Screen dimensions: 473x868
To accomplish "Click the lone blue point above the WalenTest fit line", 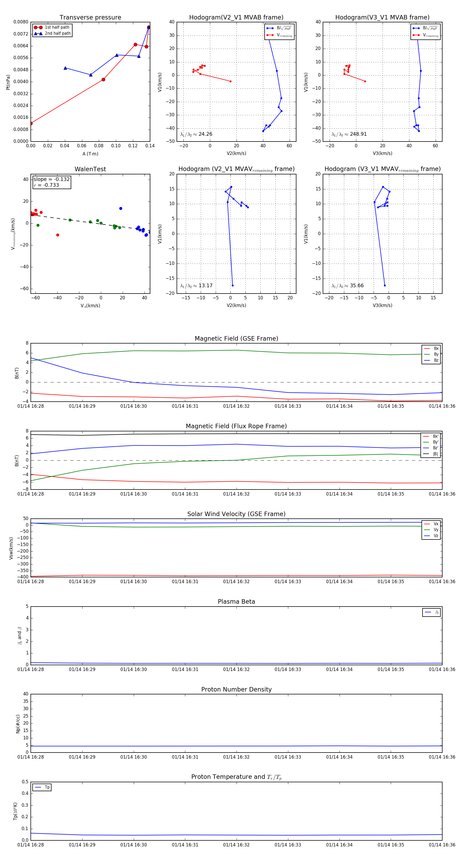I will pyautogui.click(x=121, y=209).
